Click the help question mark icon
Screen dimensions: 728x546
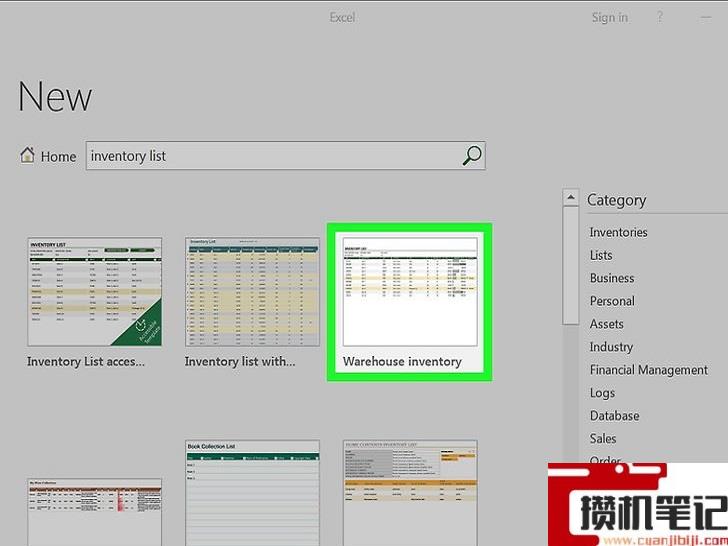[x=660, y=18]
